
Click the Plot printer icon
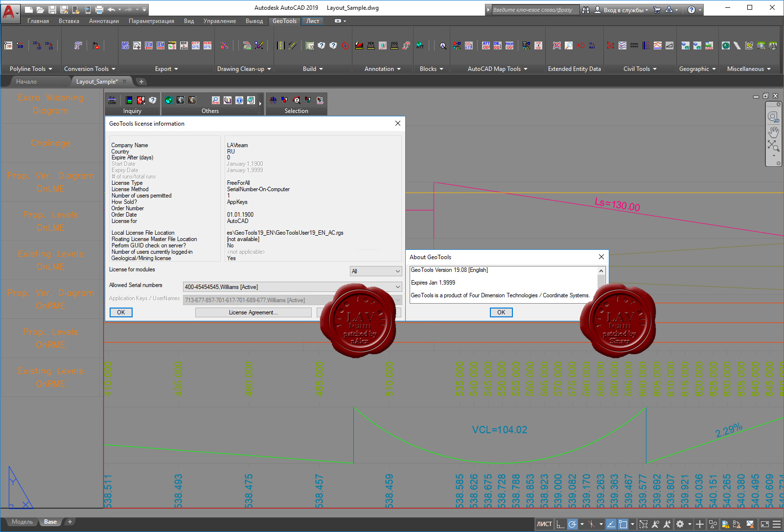99,9
